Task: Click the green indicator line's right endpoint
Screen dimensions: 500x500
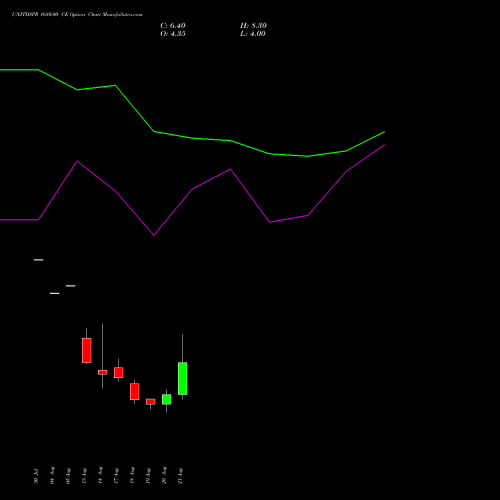Action: [x=384, y=132]
